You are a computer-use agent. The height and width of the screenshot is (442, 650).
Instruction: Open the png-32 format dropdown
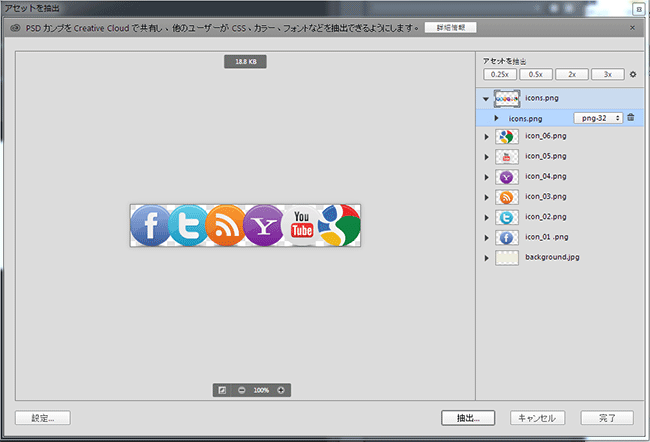[x=597, y=118]
